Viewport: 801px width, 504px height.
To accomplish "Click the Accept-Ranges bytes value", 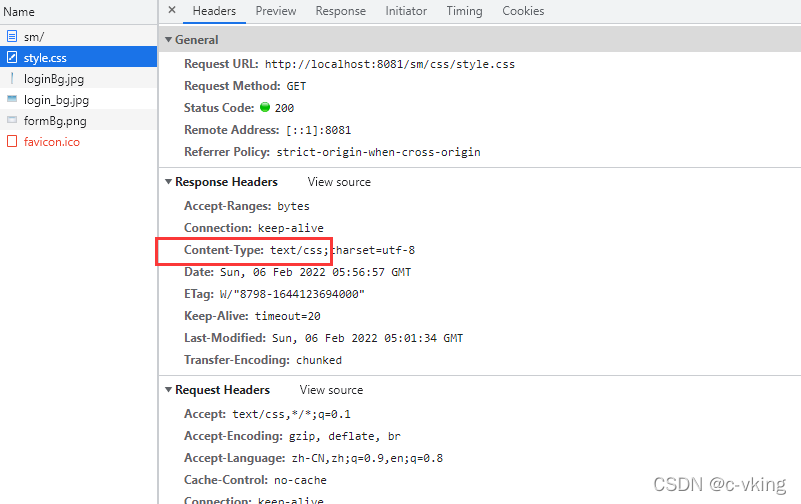I will [x=294, y=206].
